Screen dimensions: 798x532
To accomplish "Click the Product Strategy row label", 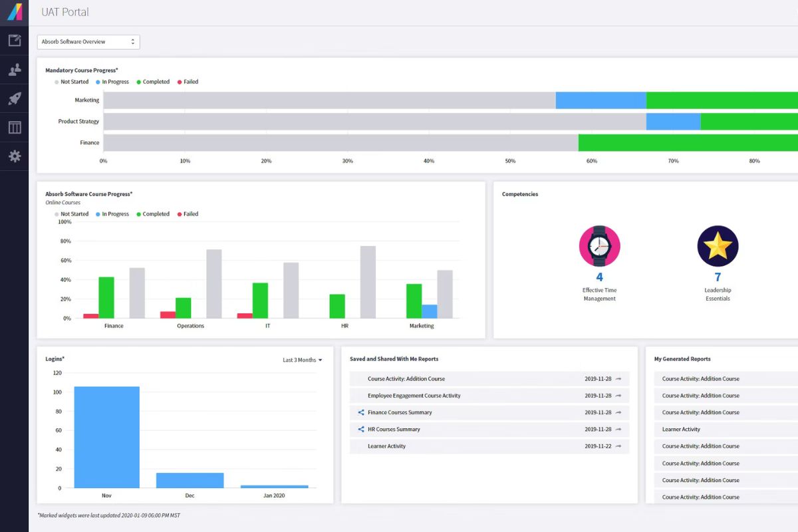I will point(78,122).
